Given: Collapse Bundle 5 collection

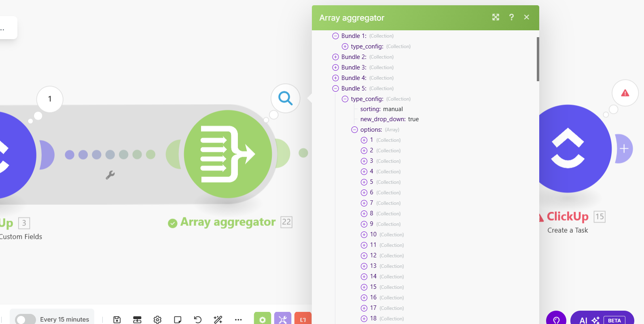Looking at the screenshot, I should [335, 88].
